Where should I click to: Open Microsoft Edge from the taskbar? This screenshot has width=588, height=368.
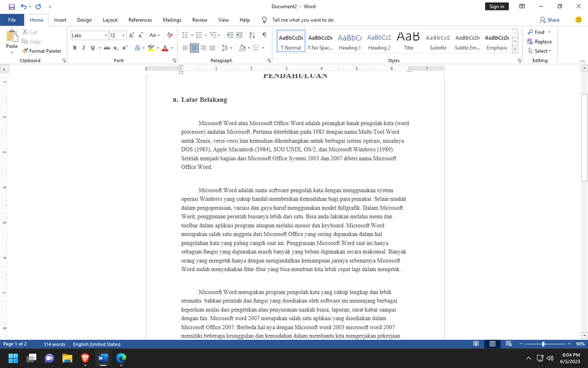pyautogui.click(x=121, y=358)
